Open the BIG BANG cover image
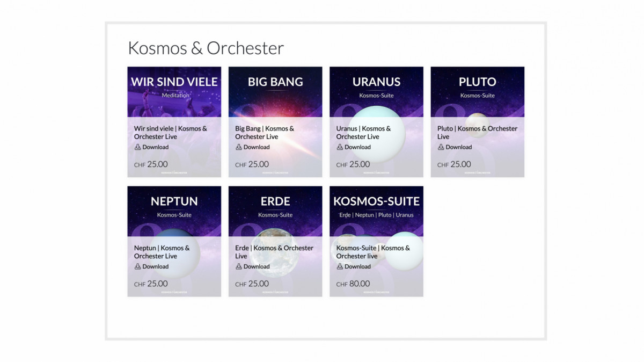The image size is (644, 362). click(x=275, y=91)
